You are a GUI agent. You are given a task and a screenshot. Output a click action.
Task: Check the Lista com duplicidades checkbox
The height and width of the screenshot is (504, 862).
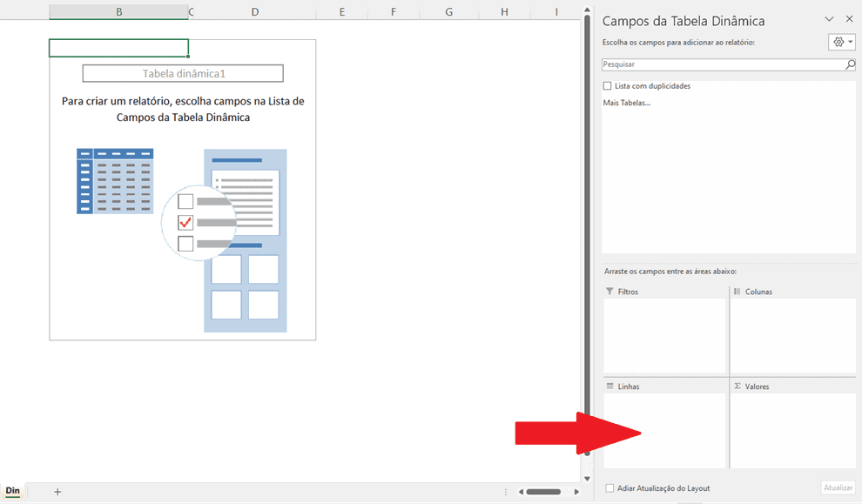(608, 86)
